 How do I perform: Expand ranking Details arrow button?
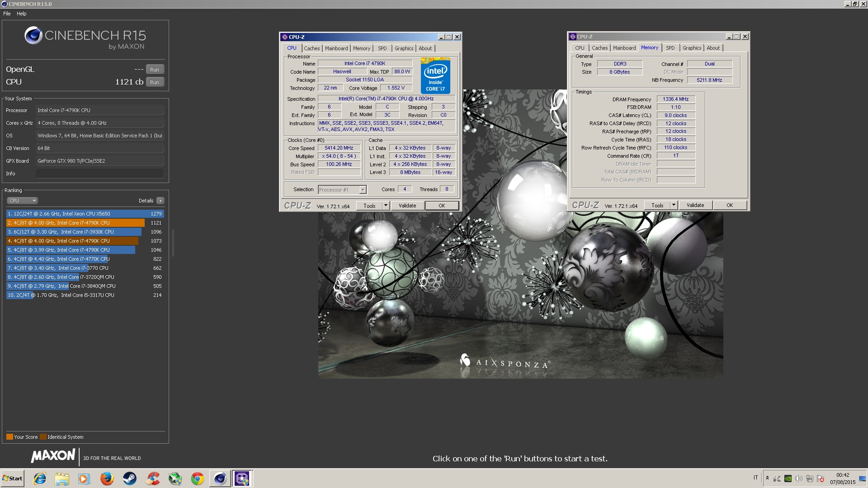tap(160, 201)
